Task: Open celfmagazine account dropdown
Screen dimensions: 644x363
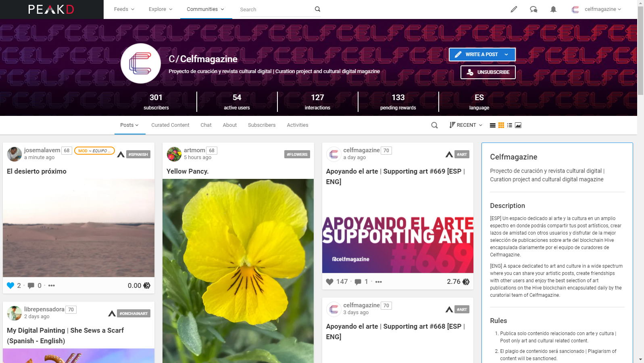Action: 603,9
